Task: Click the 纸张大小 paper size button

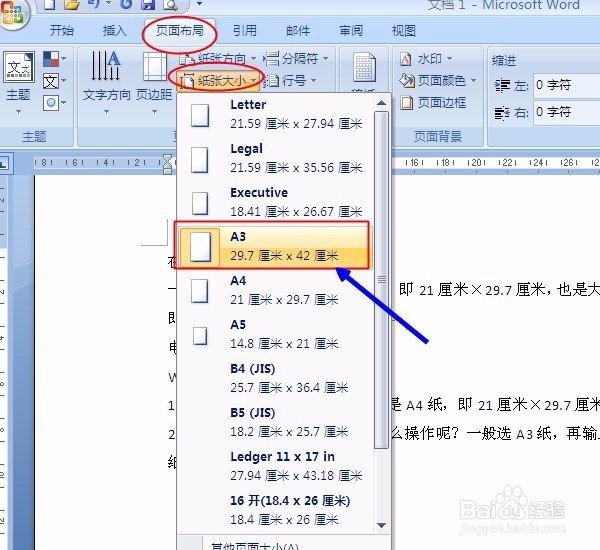Action: pos(218,80)
